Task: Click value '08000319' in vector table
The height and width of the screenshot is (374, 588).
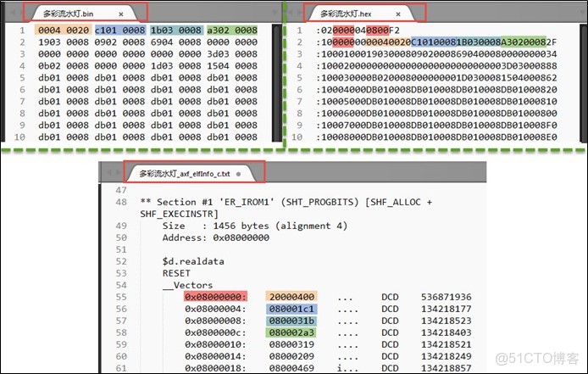Action: (x=291, y=344)
